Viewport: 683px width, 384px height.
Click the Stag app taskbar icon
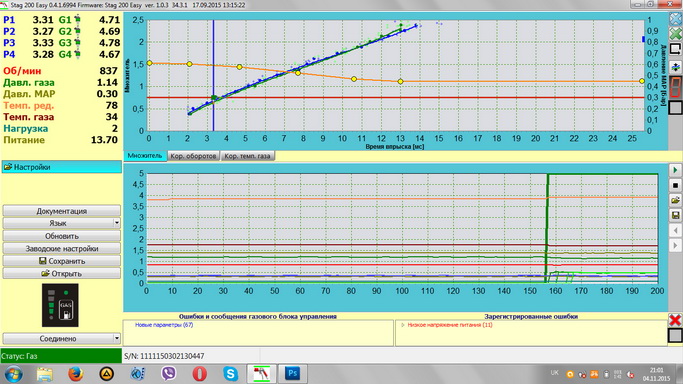pyautogui.click(x=261, y=374)
